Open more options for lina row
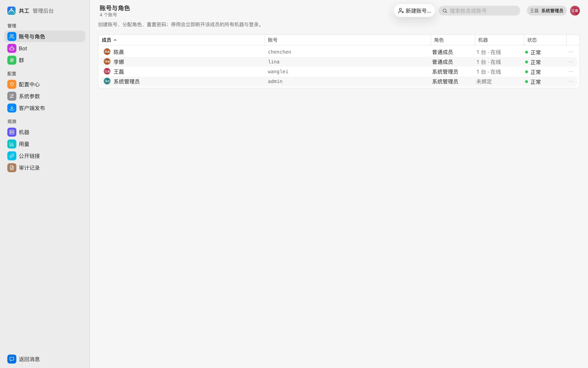Image resolution: width=588 pixels, height=368 pixels. pyautogui.click(x=571, y=62)
